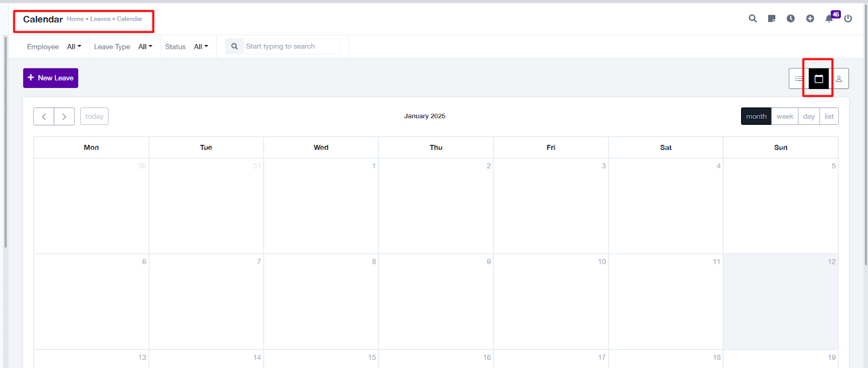
Task: Select day 1 in the calendar
Action: 321,206
